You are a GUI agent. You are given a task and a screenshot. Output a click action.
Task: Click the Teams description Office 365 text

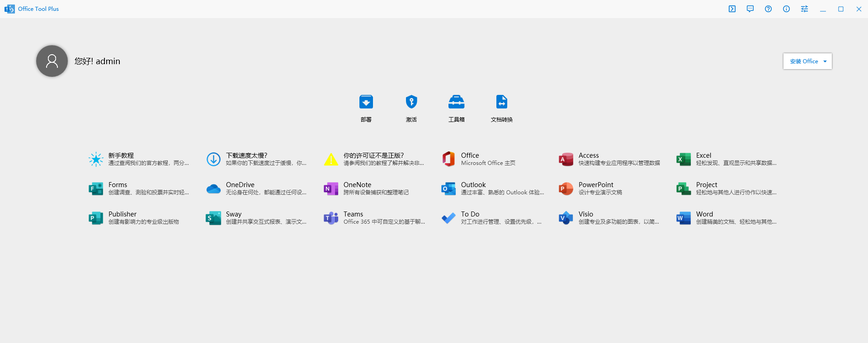point(384,222)
